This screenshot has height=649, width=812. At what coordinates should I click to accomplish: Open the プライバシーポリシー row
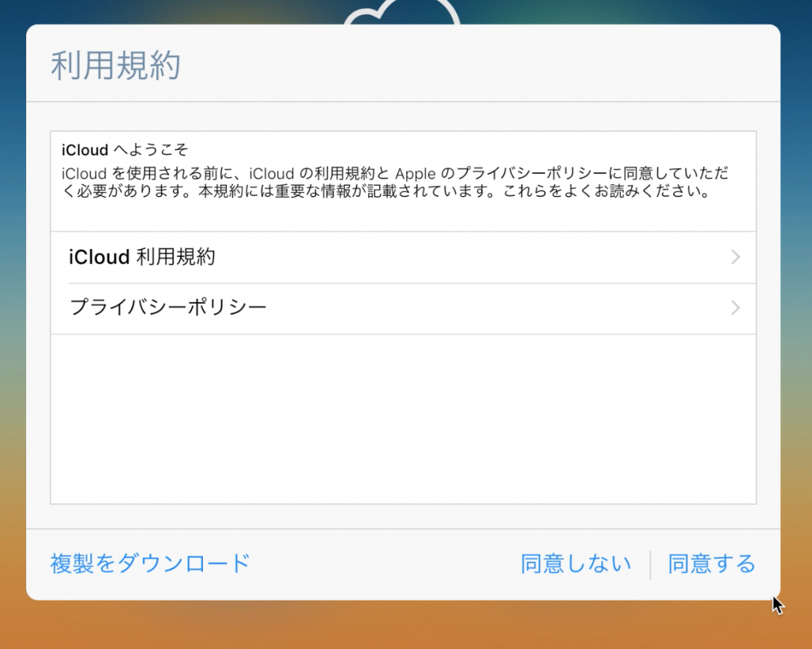(404, 308)
